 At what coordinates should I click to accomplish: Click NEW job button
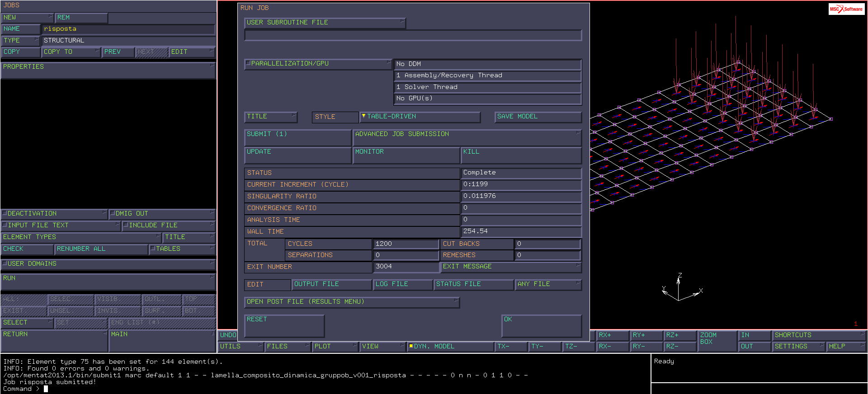[27, 18]
